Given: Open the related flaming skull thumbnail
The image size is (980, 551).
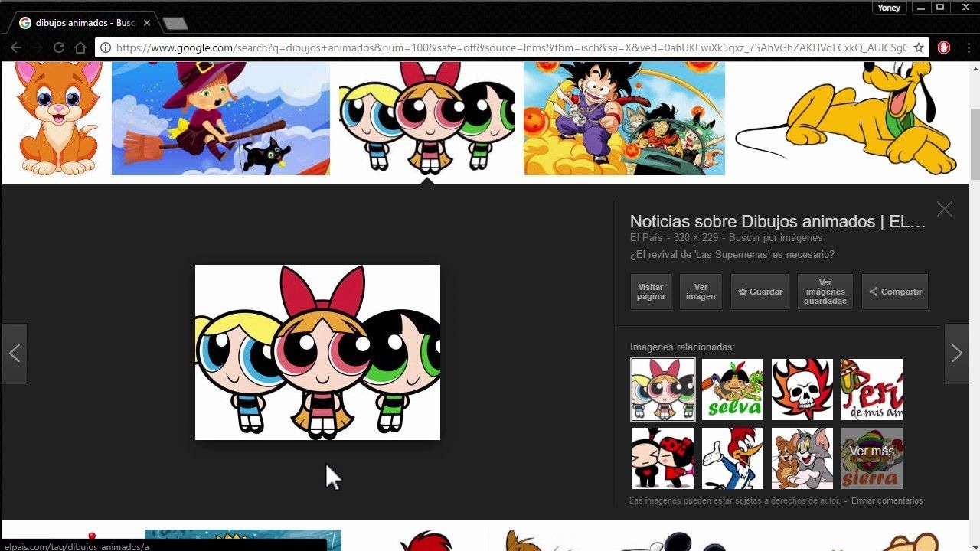Looking at the screenshot, I should (x=802, y=390).
